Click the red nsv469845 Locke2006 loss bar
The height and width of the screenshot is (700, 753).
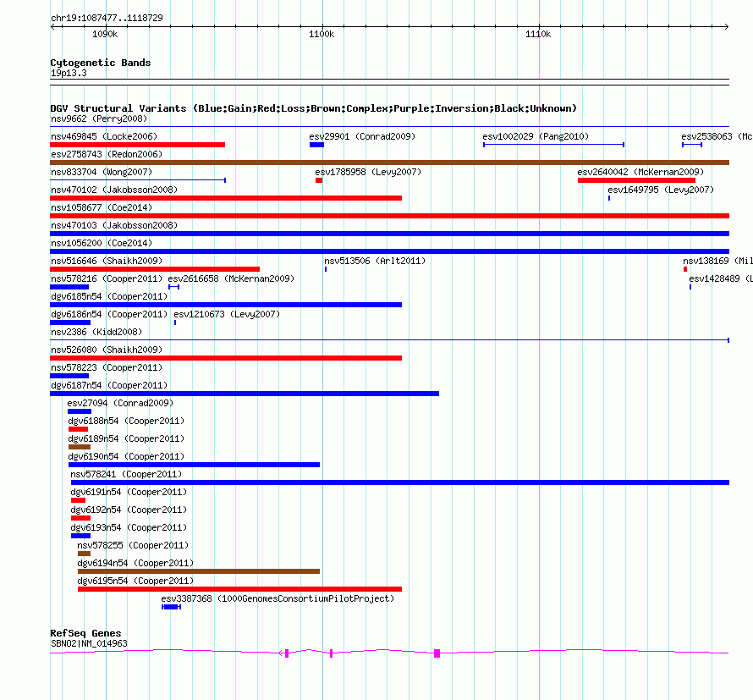[137, 145]
